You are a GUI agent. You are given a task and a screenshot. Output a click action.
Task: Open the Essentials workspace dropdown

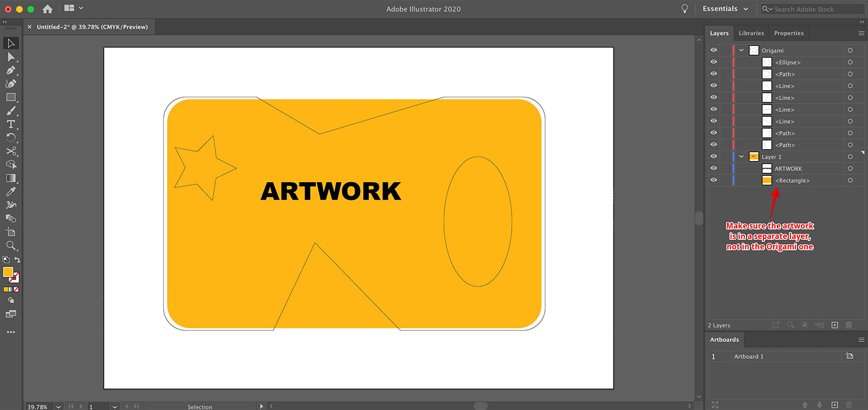(x=725, y=8)
